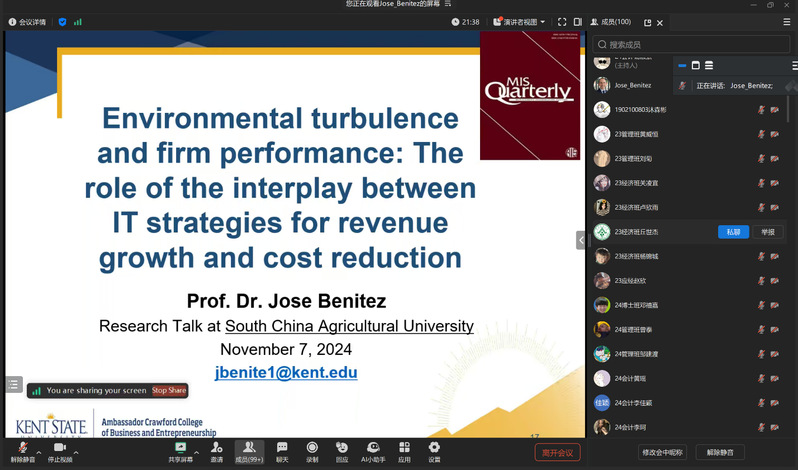The height and width of the screenshot is (470, 798).
Task: Open the chat panel icon
Action: [282, 448]
